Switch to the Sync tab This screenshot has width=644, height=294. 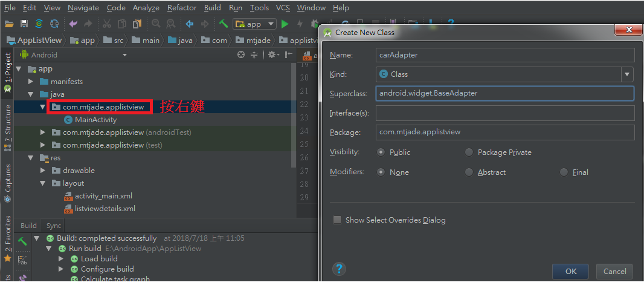[x=54, y=225]
